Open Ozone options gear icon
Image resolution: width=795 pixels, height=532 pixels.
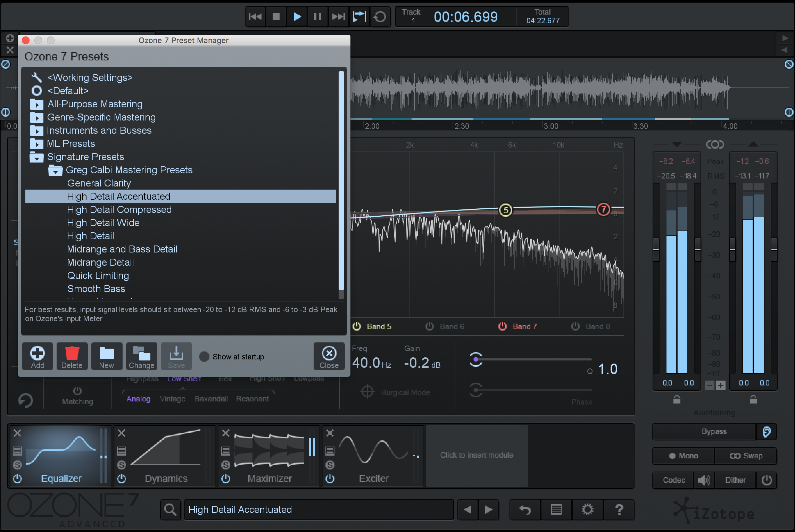click(x=588, y=510)
